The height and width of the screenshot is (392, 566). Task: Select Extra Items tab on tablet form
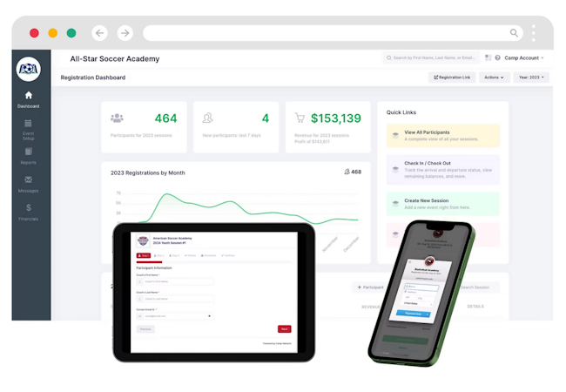coord(209,255)
